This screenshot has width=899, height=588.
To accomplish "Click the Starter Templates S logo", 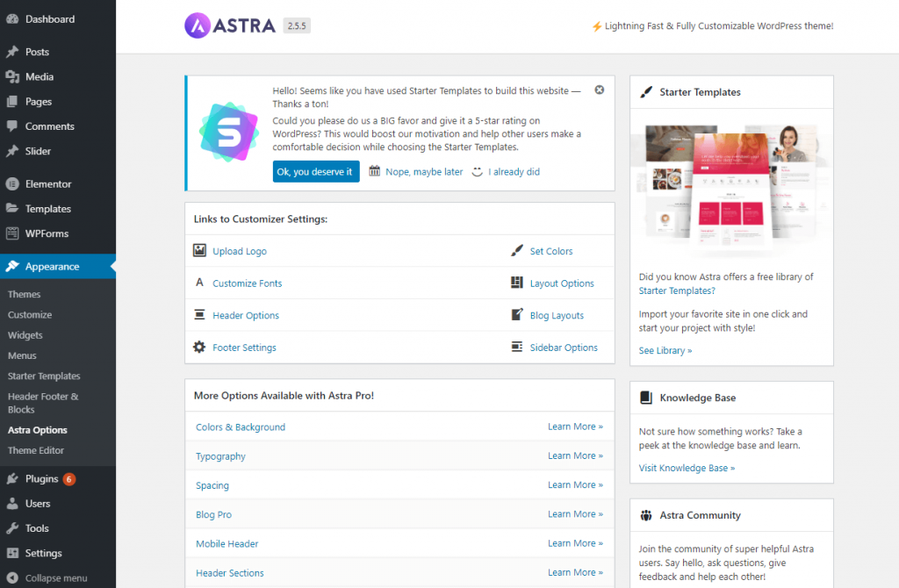I will (229, 133).
